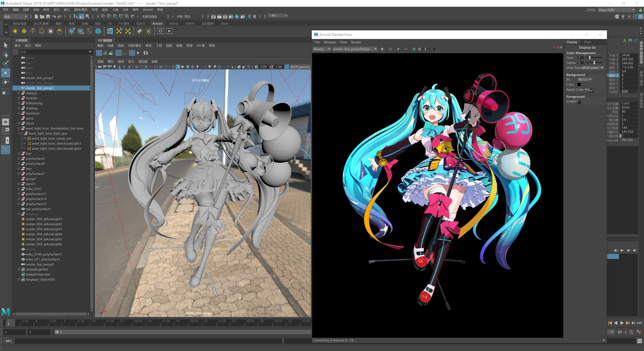
Task: Click the IPR render toolbar icon
Action: [225, 16]
